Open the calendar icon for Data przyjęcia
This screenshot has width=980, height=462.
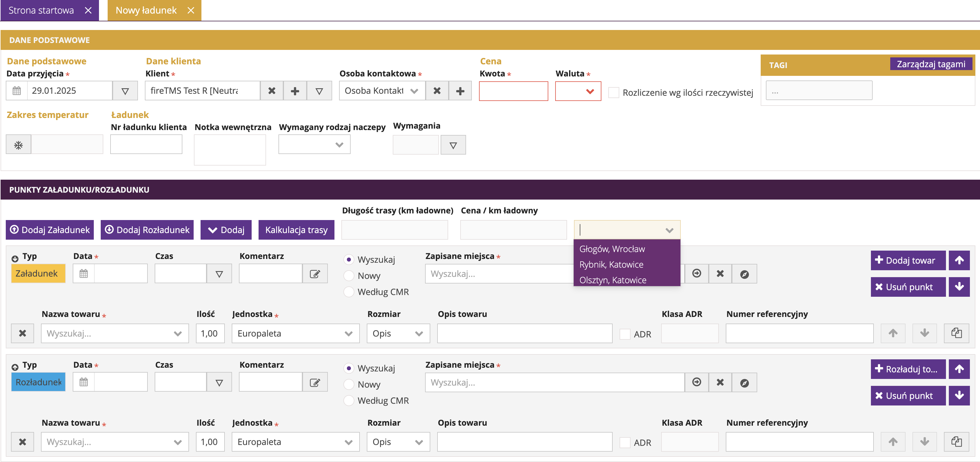[17, 91]
